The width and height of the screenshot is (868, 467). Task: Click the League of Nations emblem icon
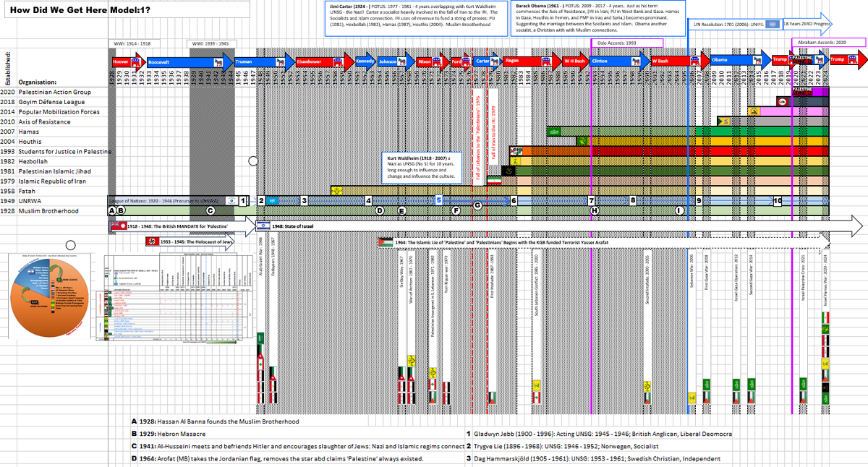[x=231, y=200]
